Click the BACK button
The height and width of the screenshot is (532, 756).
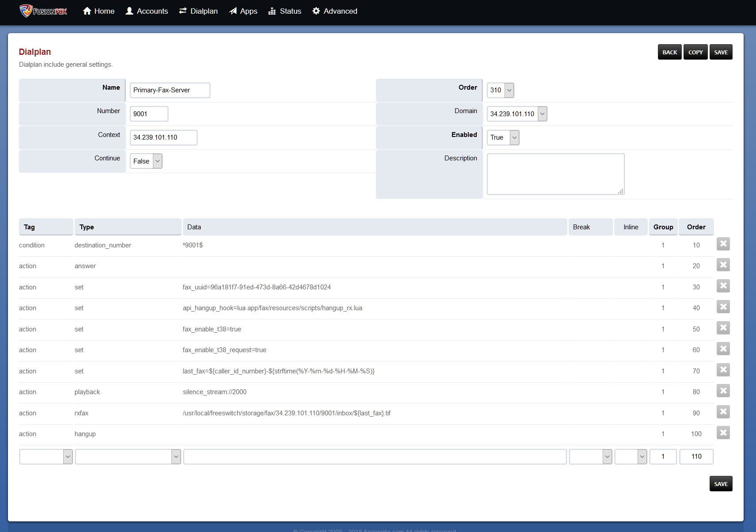[669, 52]
